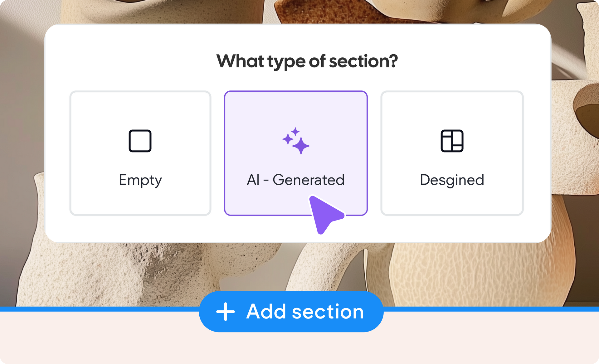This screenshot has width=599, height=364.
Task: Click the grid layout icon for Desgined
Action: pyautogui.click(x=452, y=141)
